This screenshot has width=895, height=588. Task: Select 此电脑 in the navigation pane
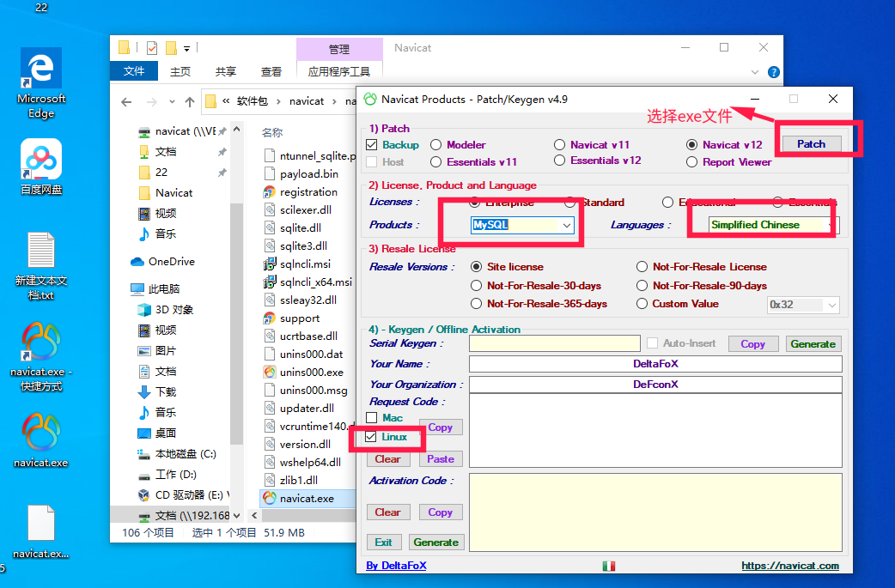(x=164, y=288)
